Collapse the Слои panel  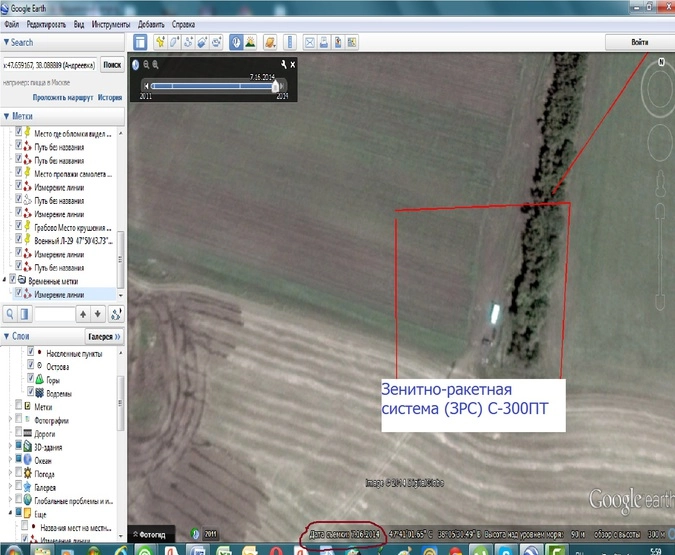point(6,337)
